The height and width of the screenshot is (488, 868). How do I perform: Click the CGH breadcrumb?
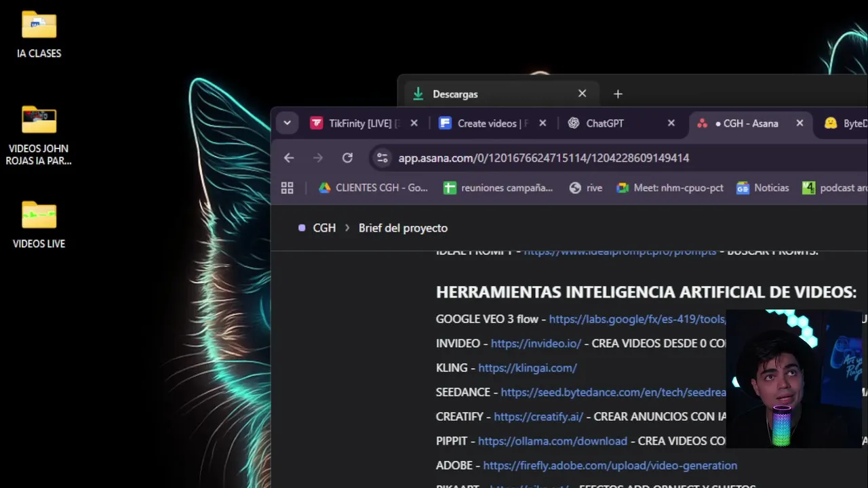[x=324, y=228]
